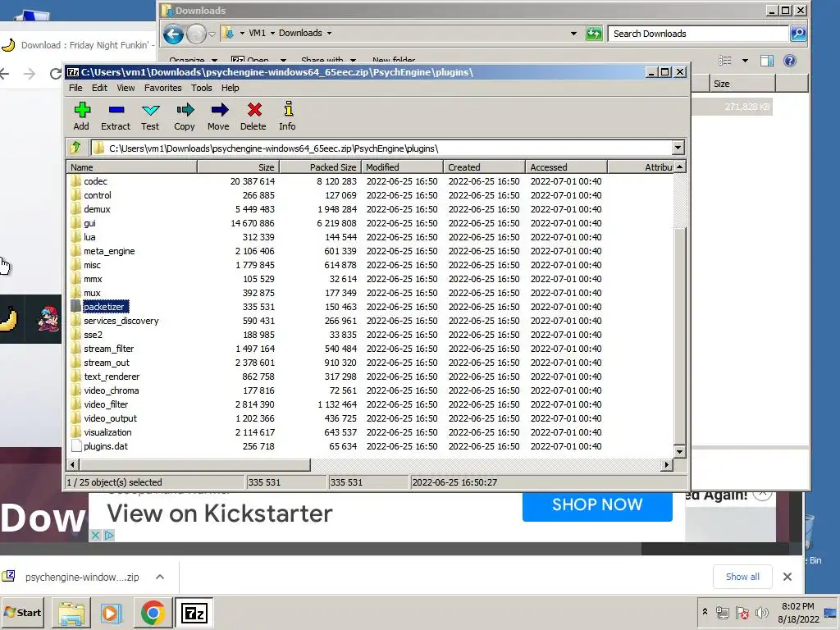Click the Chrome reload icon
This screenshot has width=840, height=630.
[x=55, y=73]
